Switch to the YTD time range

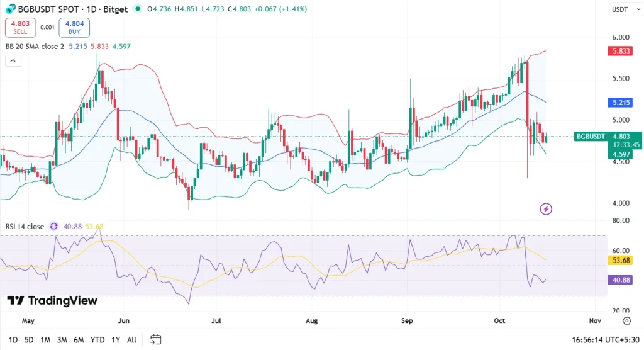click(x=97, y=340)
